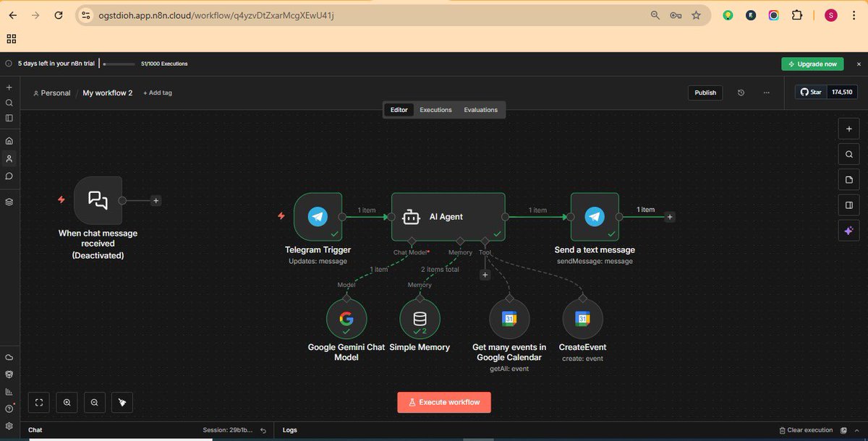This screenshot has width=868, height=441.
Task: Click the lightbulb extension icon
Action: click(728, 15)
